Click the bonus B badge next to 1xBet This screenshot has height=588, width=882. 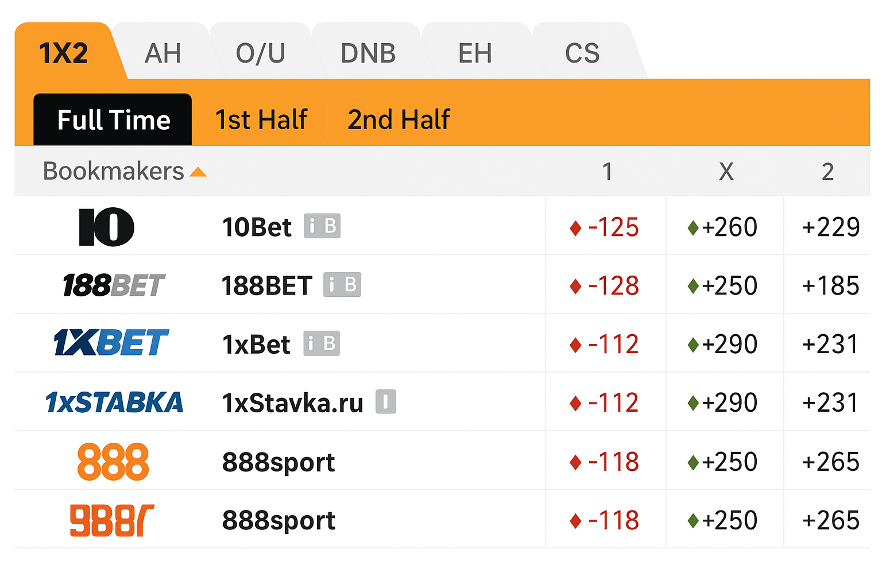pyautogui.click(x=330, y=343)
